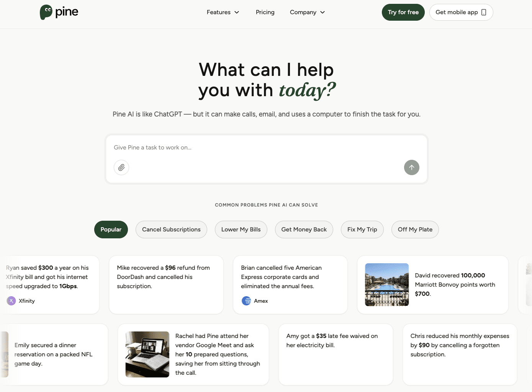Click the paperclip attachment icon
Viewport: 532px width, 392px height.
pyautogui.click(x=121, y=167)
